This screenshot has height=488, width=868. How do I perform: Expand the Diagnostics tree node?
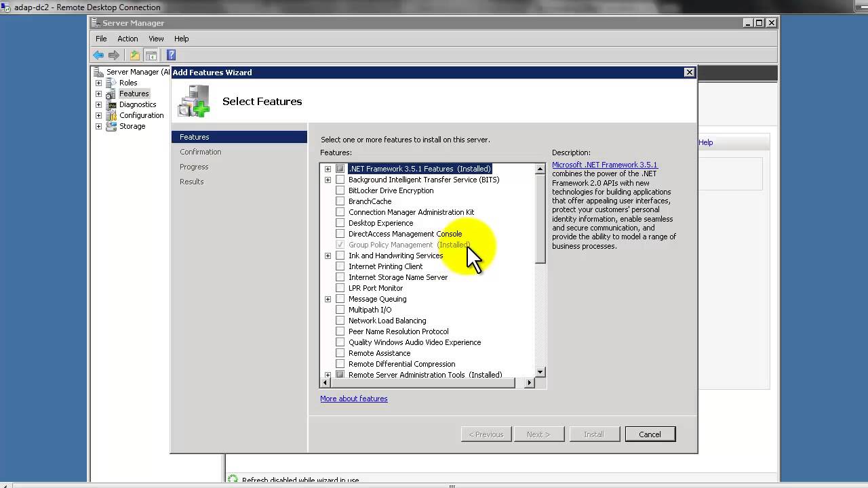98,104
